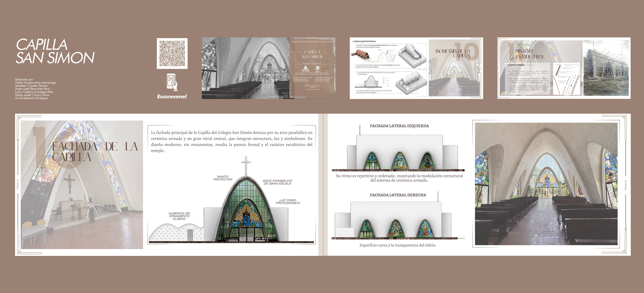Open the 'Isometría de la Capilla' spread thumbnail

tap(416, 68)
